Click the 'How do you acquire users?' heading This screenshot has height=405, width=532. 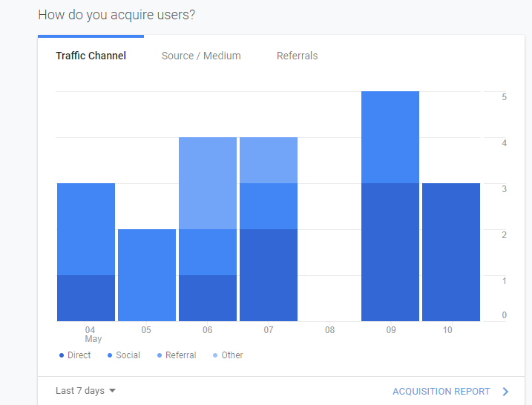point(116,15)
